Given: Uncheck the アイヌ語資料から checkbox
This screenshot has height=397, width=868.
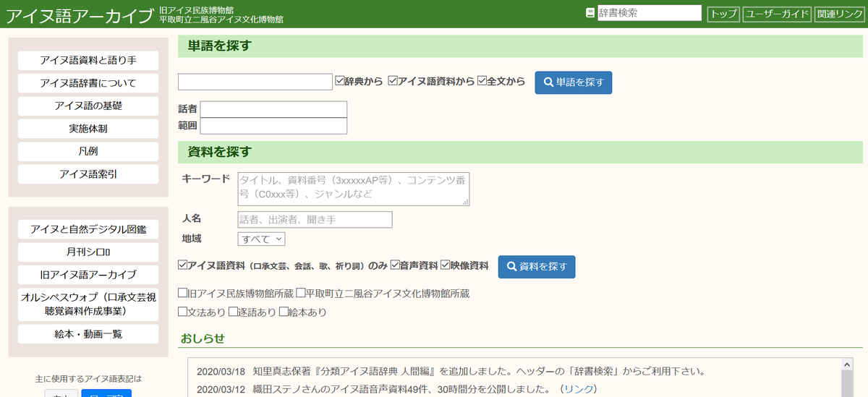Looking at the screenshot, I should click(393, 82).
